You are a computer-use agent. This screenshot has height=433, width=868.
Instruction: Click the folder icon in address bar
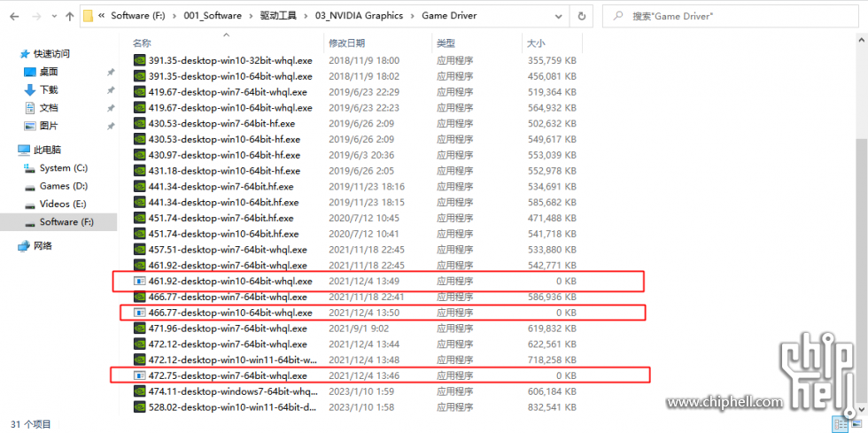click(x=88, y=16)
